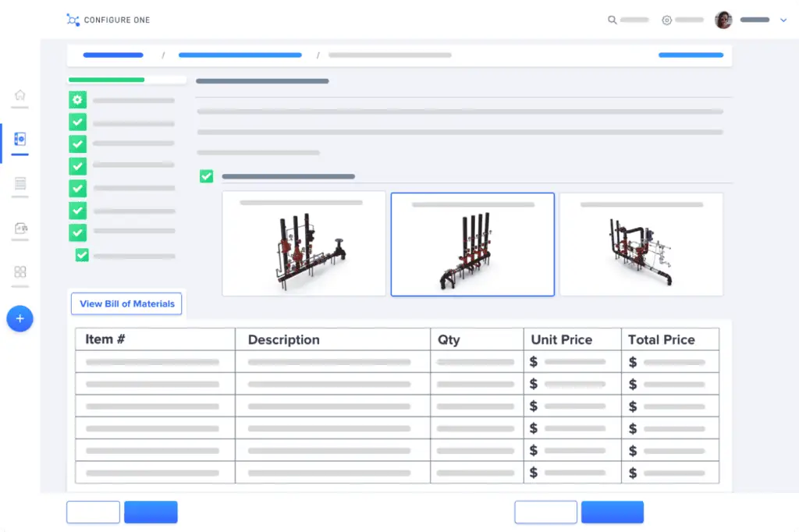The image size is (799, 532).
Task: Click the Item # column header
Action: tap(155, 339)
